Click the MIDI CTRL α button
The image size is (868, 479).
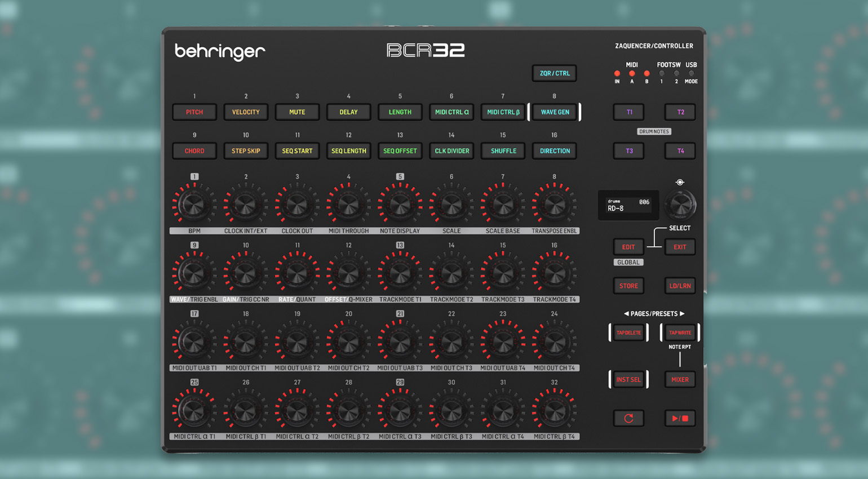pos(451,112)
